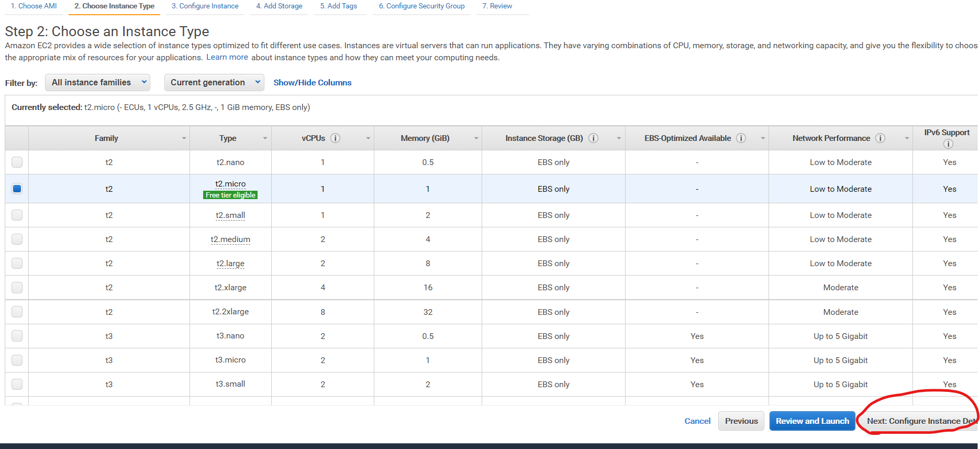Screen dimensions: 980x449
Task: Click the Free tier eligible badge
Action: pos(230,195)
